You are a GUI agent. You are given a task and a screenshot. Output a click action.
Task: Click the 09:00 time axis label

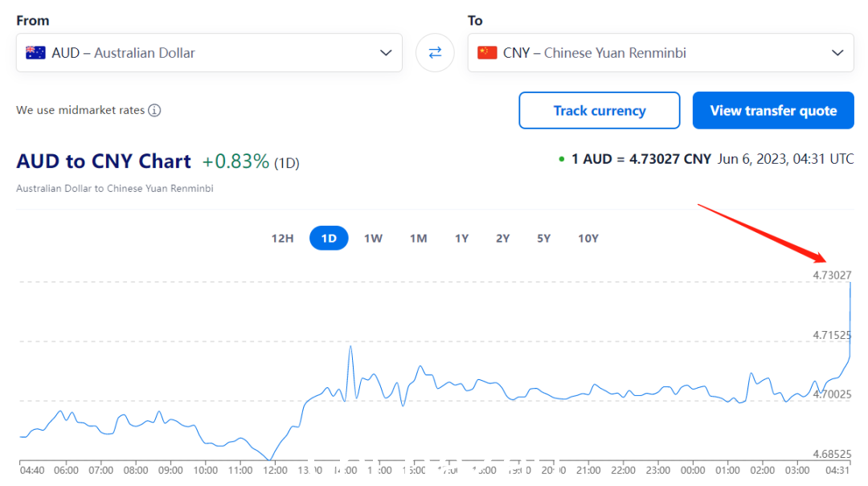click(x=170, y=471)
